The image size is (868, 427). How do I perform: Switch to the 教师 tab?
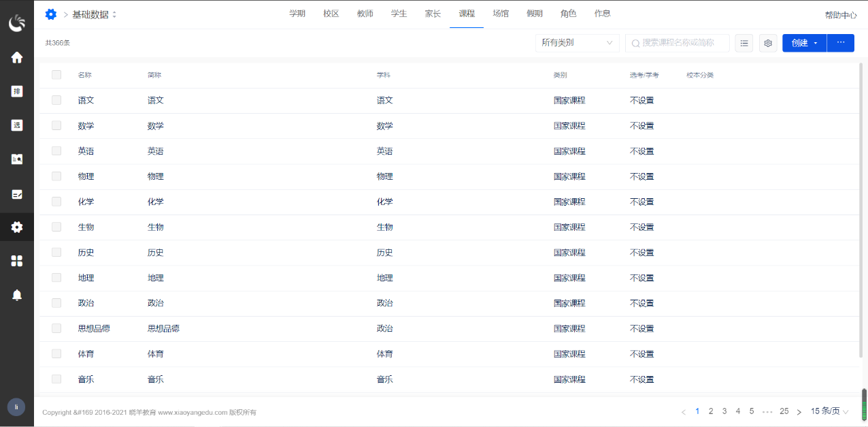pyautogui.click(x=365, y=13)
